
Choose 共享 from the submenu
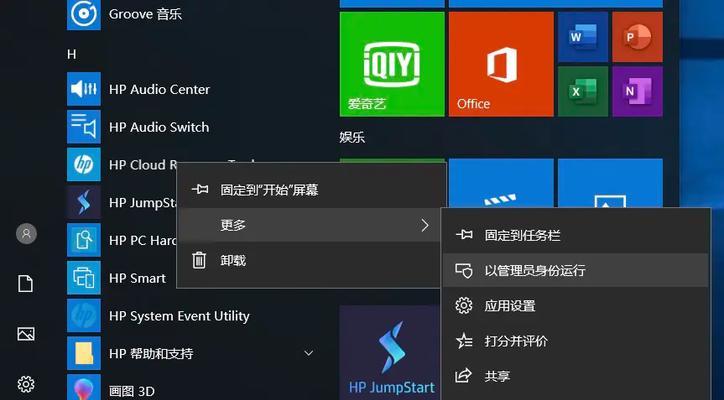pyautogui.click(x=575, y=376)
